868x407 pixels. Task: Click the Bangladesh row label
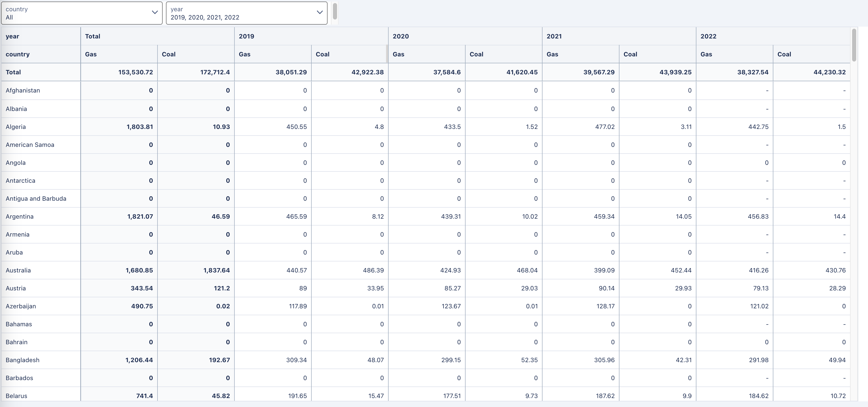23,360
